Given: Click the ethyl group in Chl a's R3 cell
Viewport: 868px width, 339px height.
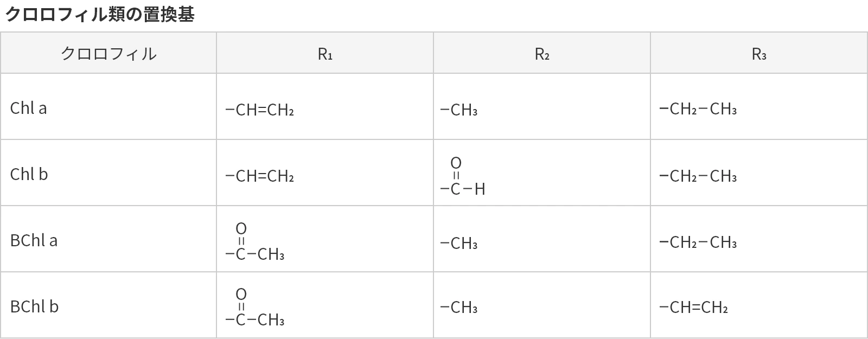Looking at the screenshot, I should coord(698,109).
